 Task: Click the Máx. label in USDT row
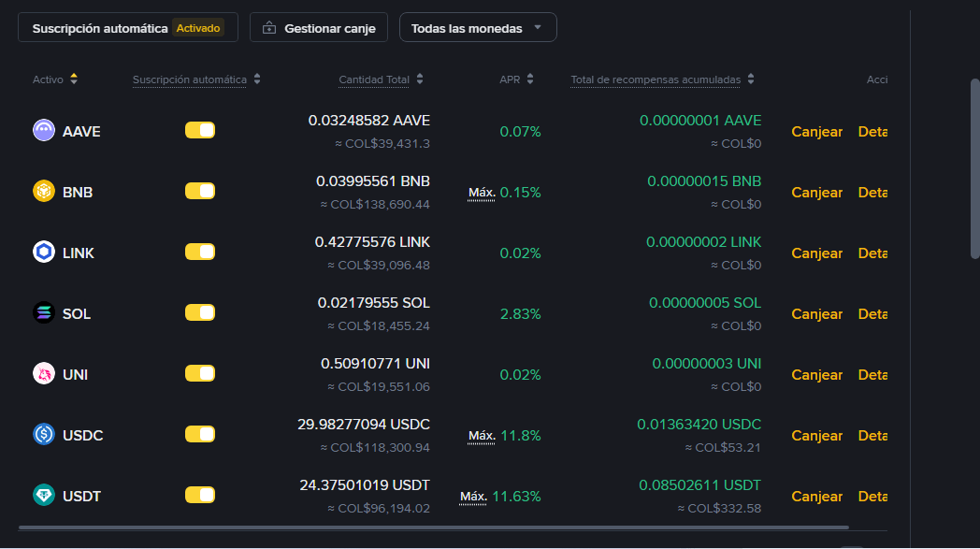click(473, 497)
